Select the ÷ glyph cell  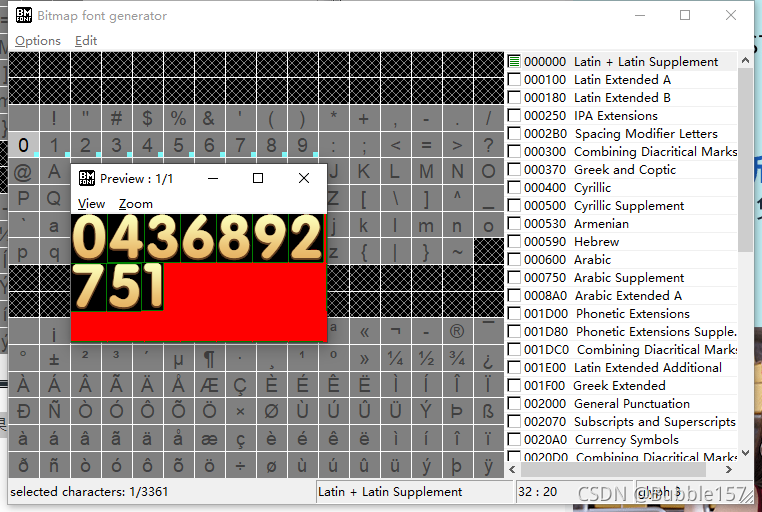click(x=240, y=465)
